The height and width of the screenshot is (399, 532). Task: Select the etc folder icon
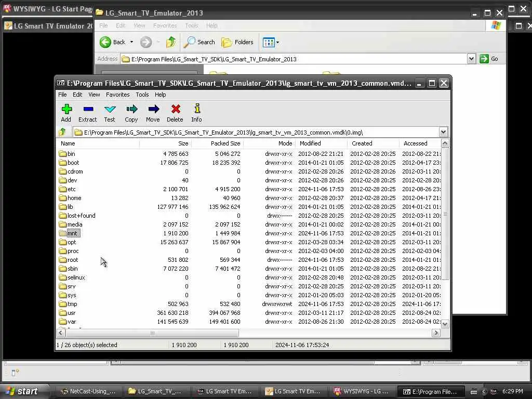(62, 189)
